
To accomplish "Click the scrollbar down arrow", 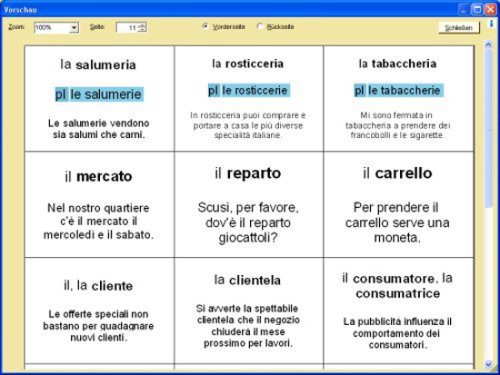I will point(488,364).
